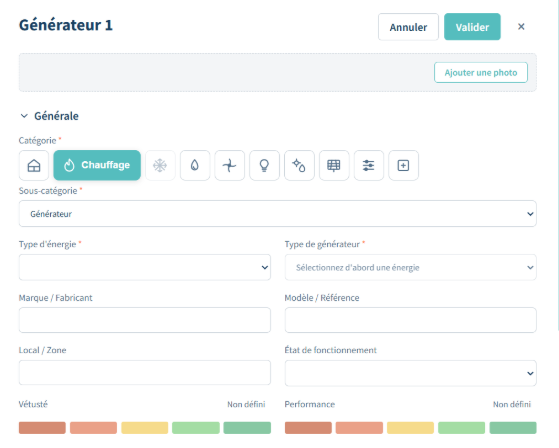
Task: Pick the light green Performance swatch
Action: [462, 428]
